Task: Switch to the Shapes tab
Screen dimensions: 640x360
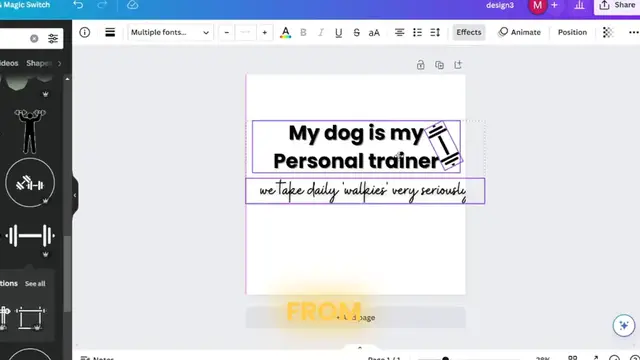Action: [x=38, y=63]
